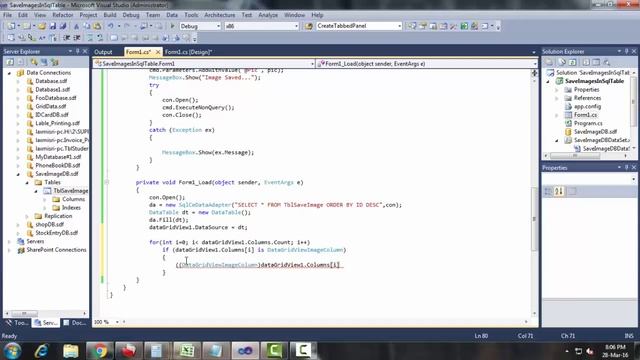
Task: Collapse the Data Connections tree node
Action: tap(9, 73)
